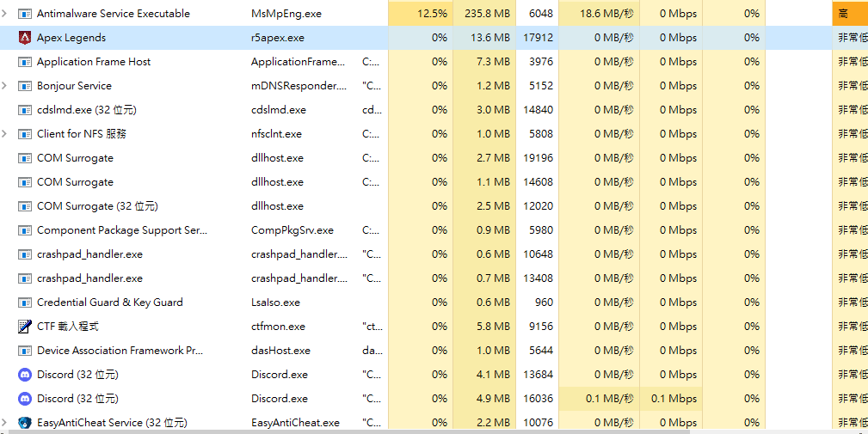Click PID 12020 cell
868x434 pixels.
(x=538, y=206)
